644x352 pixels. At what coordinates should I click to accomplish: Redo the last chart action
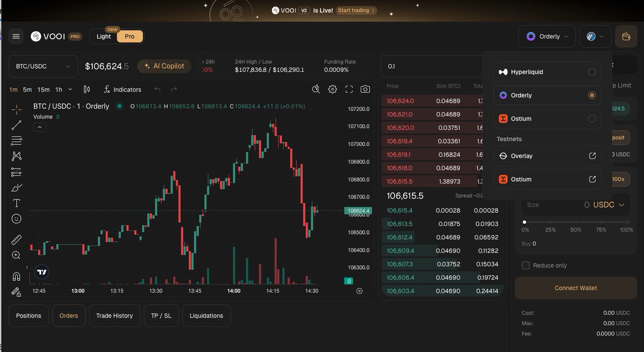pyautogui.click(x=173, y=90)
